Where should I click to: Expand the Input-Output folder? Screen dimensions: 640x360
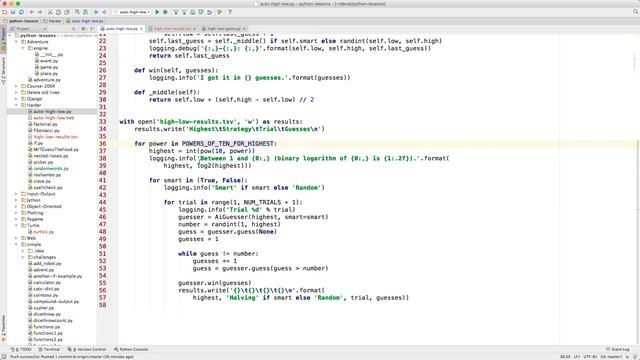pyautogui.click(x=16, y=194)
